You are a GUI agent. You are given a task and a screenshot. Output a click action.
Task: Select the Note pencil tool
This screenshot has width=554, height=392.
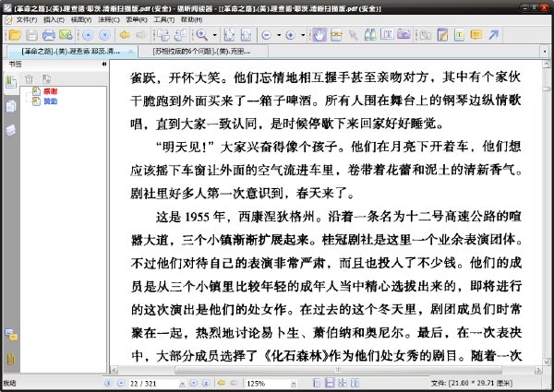(x=442, y=34)
